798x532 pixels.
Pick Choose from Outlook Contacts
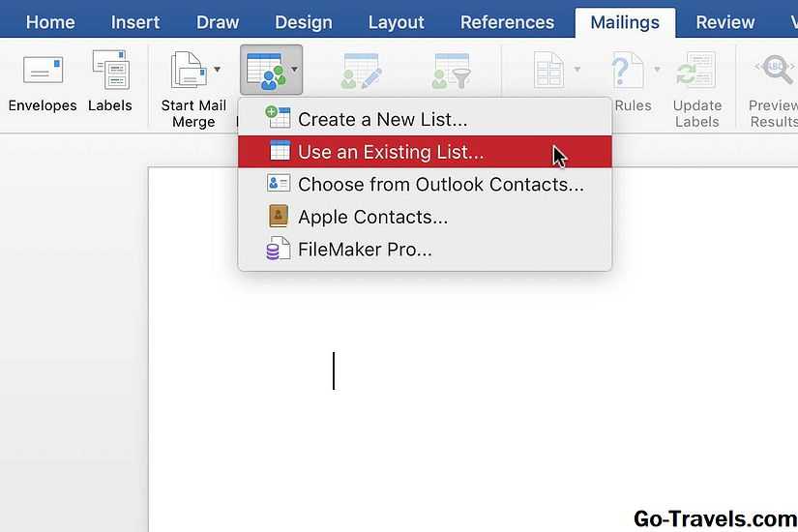(440, 184)
